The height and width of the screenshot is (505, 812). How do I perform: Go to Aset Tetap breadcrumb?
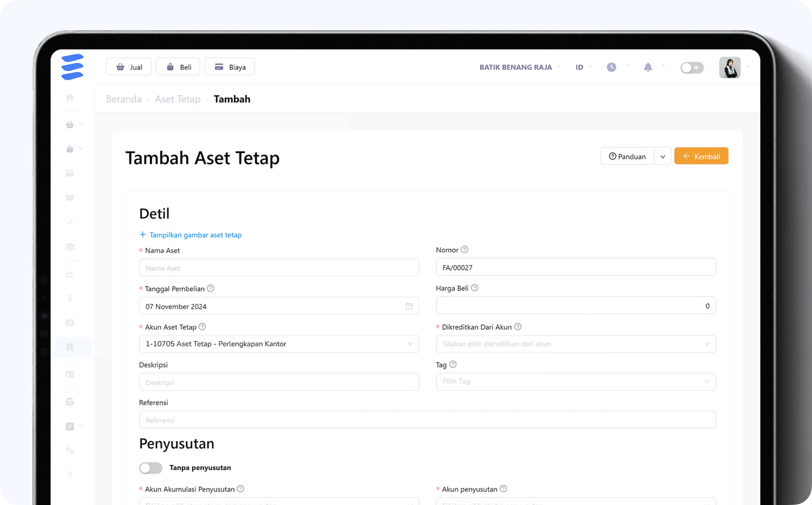click(178, 99)
